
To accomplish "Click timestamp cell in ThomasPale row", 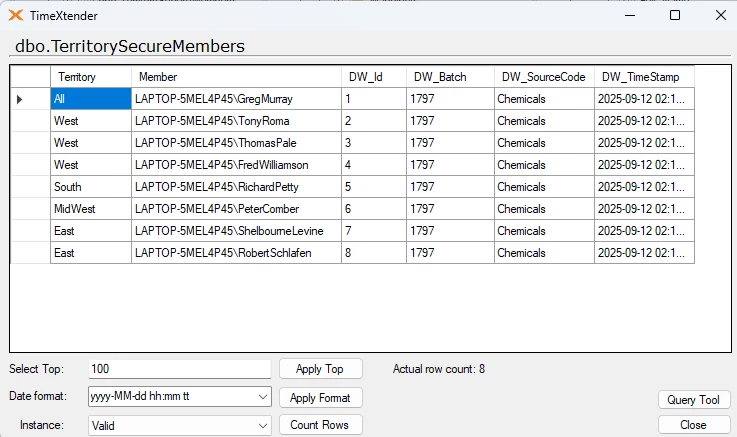I will 644,143.
